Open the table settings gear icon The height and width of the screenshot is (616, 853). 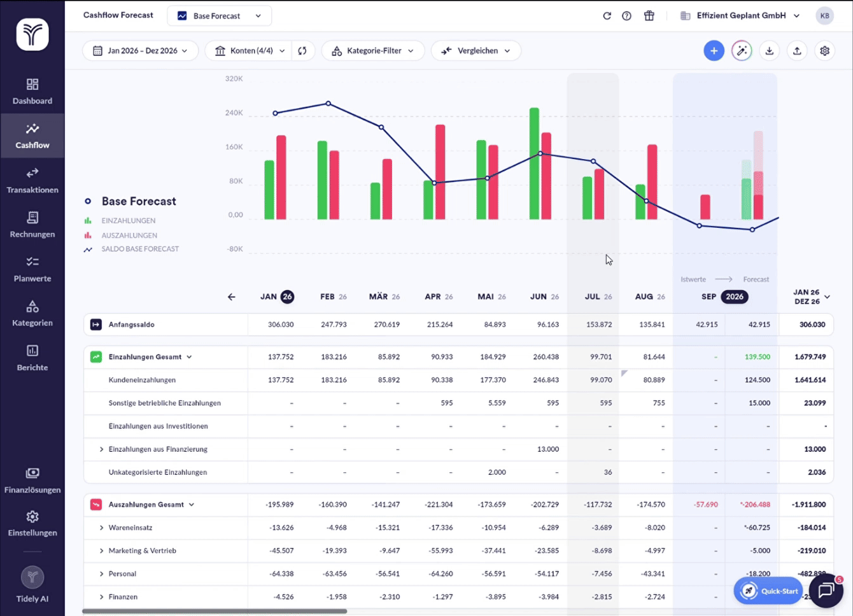825,51
